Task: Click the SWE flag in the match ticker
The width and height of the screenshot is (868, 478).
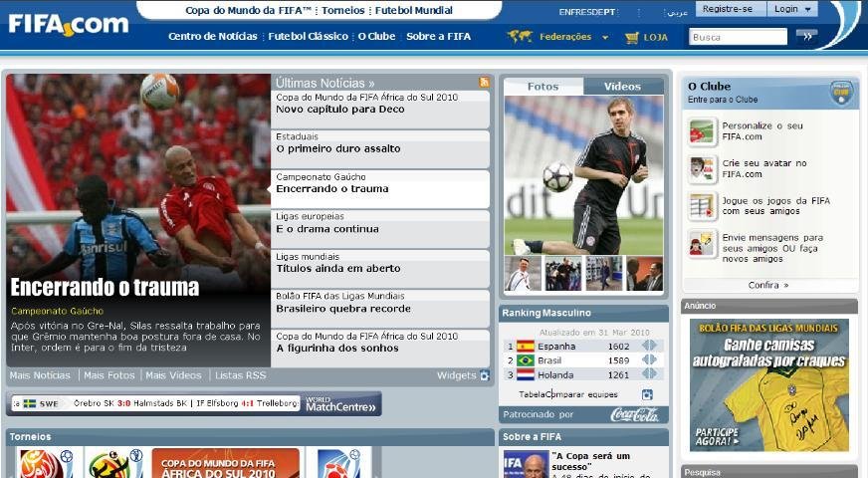Action: click(29, 403)
